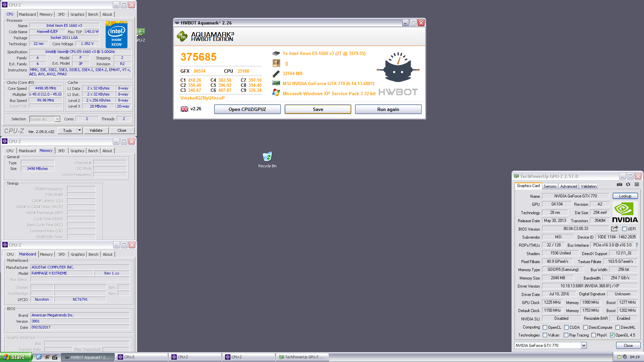Switch to the Advanced tab in GPU-Z
Screen dimensions: 644x362
pos(569,186)
